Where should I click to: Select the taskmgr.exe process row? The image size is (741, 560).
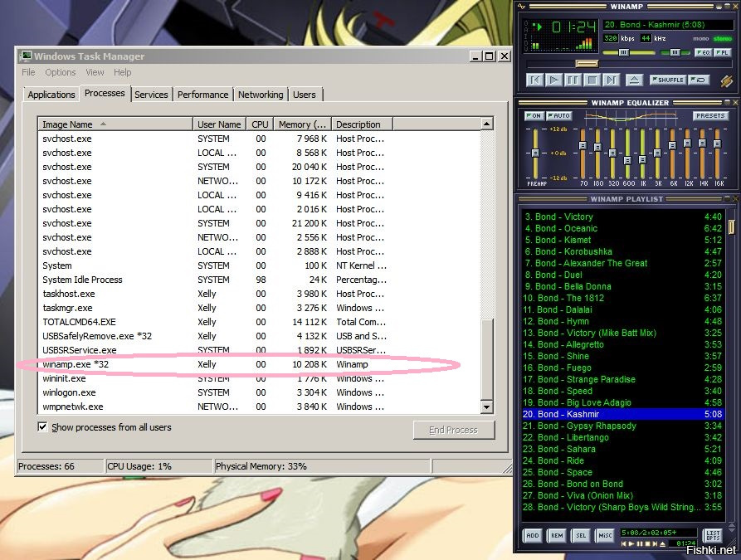pyautogui.click(x=259, y=308)
